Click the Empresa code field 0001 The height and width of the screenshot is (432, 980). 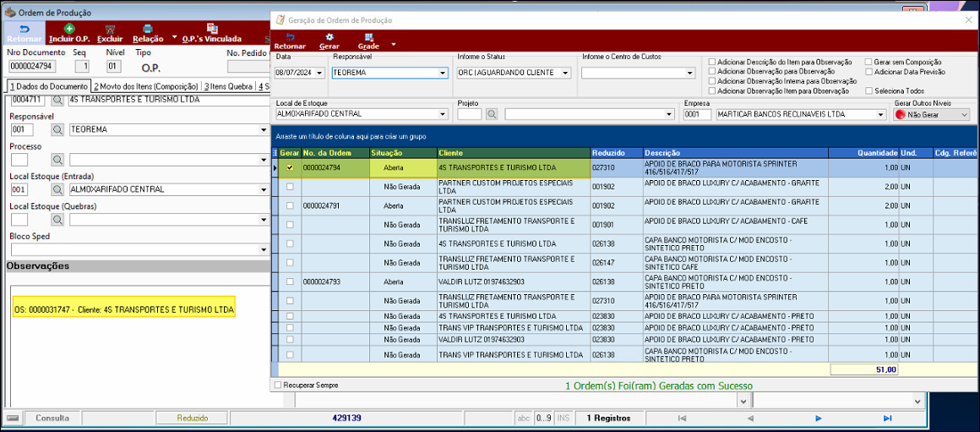point(697,114)
